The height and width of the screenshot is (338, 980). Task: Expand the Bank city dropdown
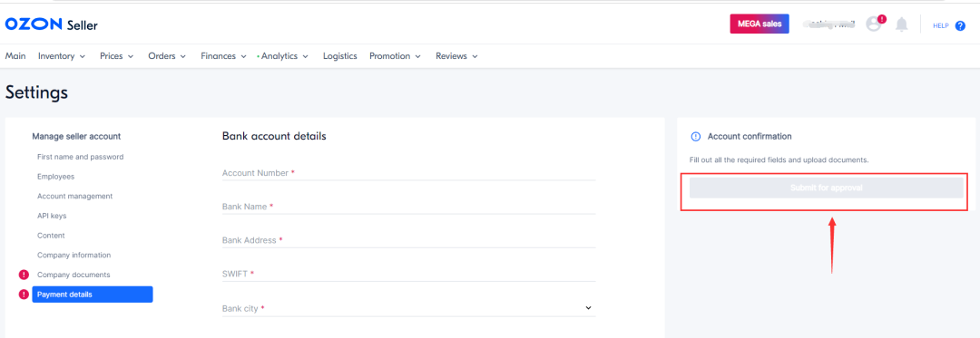[x=408, y=308]
